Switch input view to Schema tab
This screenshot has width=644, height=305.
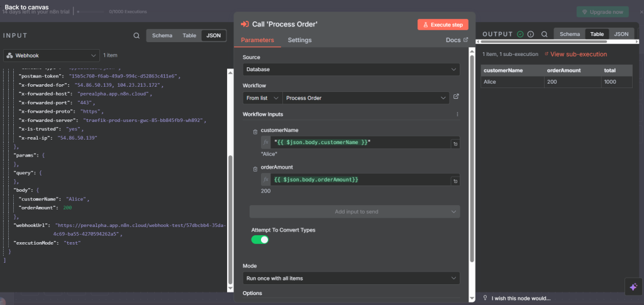pos(161,36)
